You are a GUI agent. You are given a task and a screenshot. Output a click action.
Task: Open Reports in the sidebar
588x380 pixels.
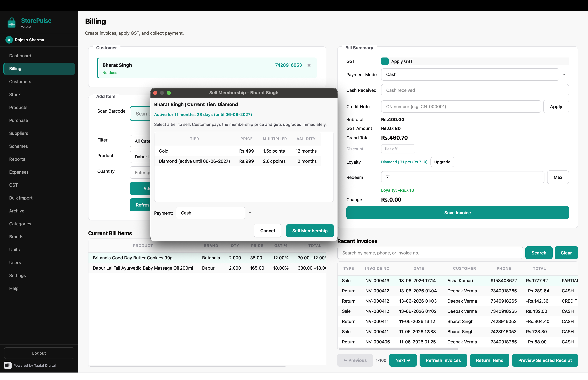pos(39,159)
